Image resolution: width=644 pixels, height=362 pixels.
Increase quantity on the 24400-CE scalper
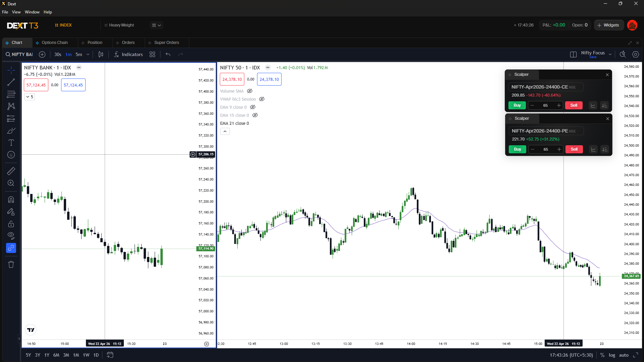(559, 105)
